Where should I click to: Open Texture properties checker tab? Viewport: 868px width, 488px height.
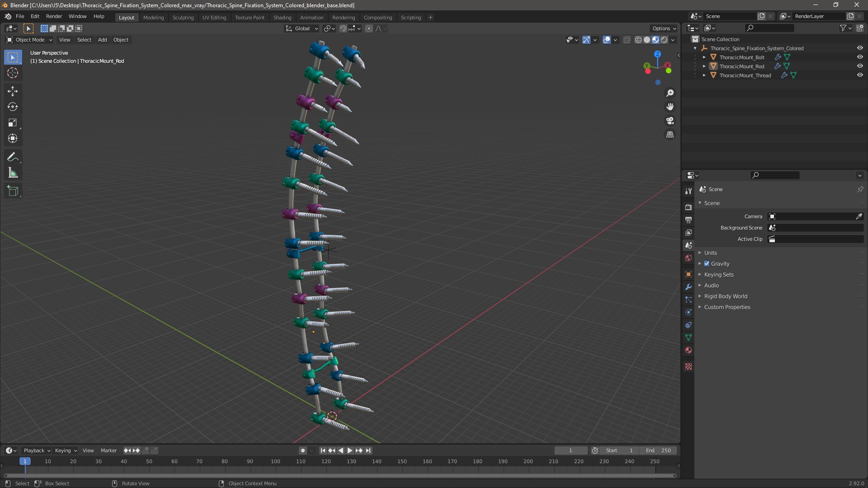pyautogui.click(x=689, y=366)
